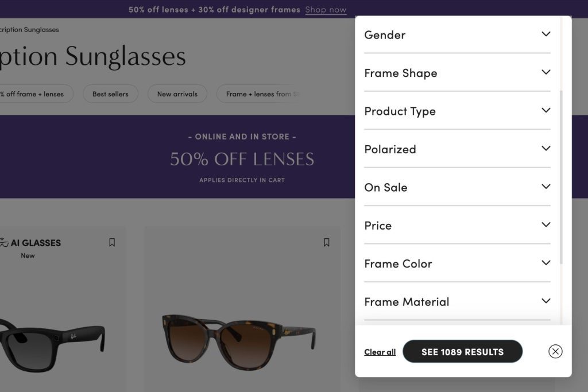Click the filter panel scrollbar
Image resolution: width=588 pixels, height=392 pixels.
click(x=561, y=177)
